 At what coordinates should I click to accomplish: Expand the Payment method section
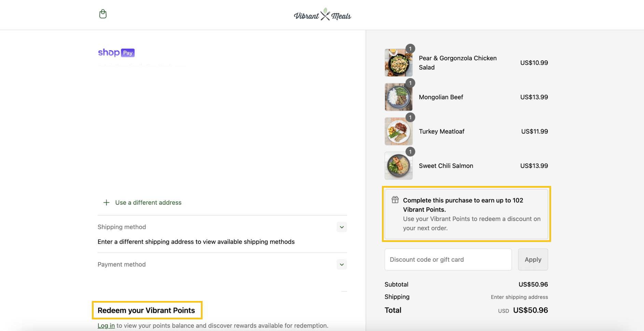(341, 264)
